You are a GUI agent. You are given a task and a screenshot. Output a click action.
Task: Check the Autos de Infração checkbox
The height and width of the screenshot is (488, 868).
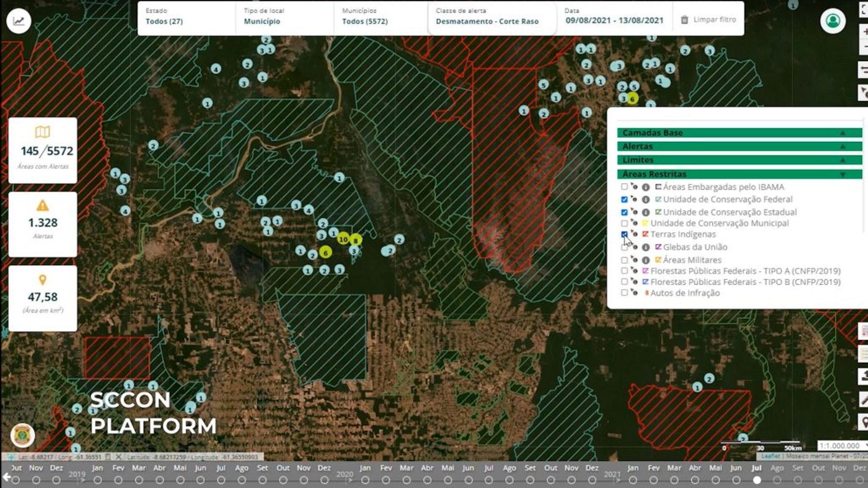pyautogui.click(x=624, y=293)
